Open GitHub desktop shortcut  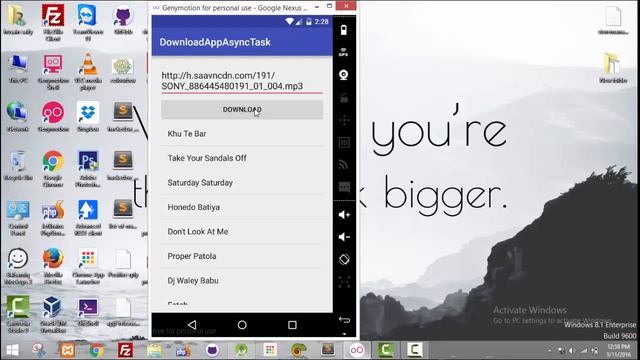[123, 20]
